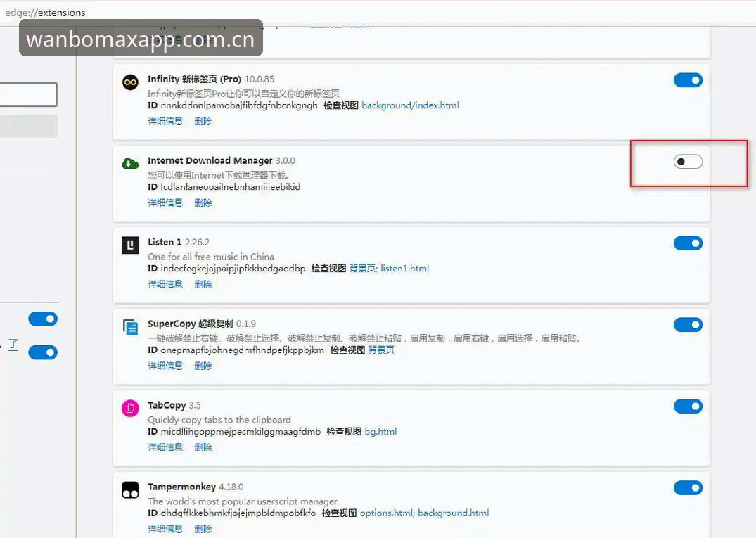Open background/index.html view for Infinity
Screen dimensions: 756x538
coord(410,105)
